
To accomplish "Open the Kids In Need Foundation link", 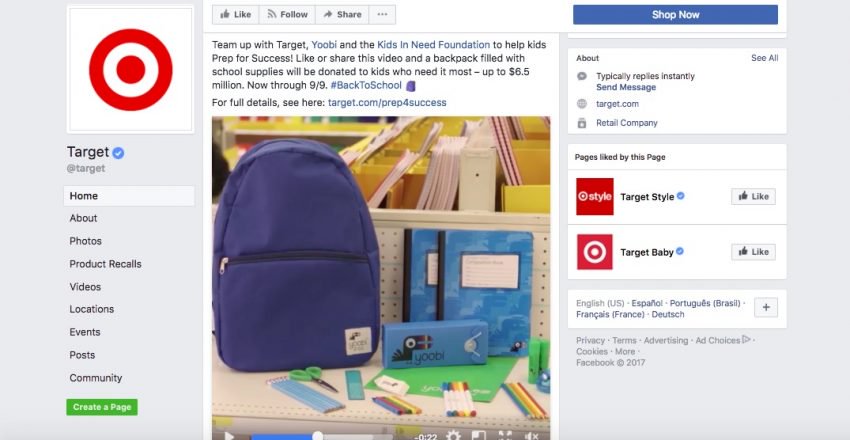I will click(x=433, y=45).
